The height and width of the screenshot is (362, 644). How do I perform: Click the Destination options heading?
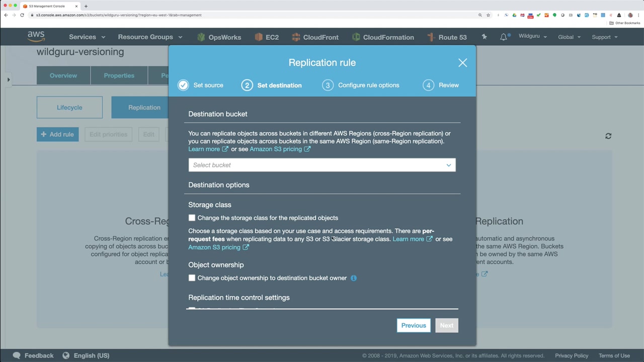219,185
